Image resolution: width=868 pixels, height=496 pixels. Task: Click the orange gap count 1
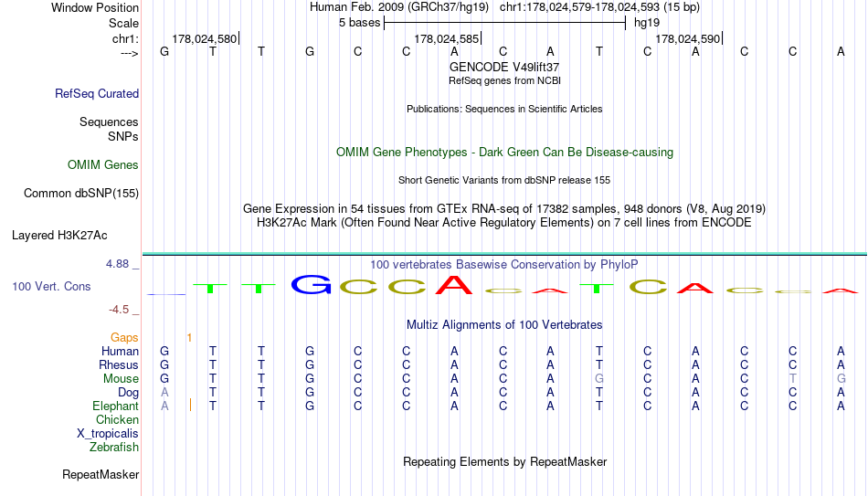tap(189, 338)
